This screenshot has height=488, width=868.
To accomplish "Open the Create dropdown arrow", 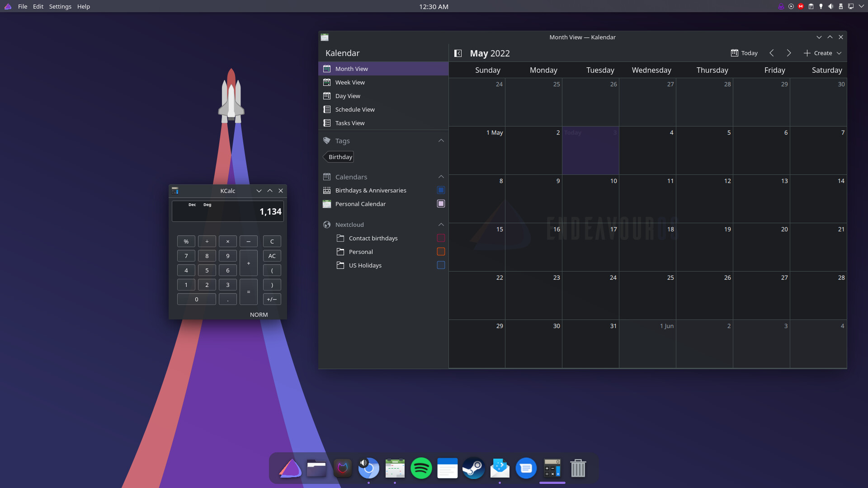I will coord(839,53).
